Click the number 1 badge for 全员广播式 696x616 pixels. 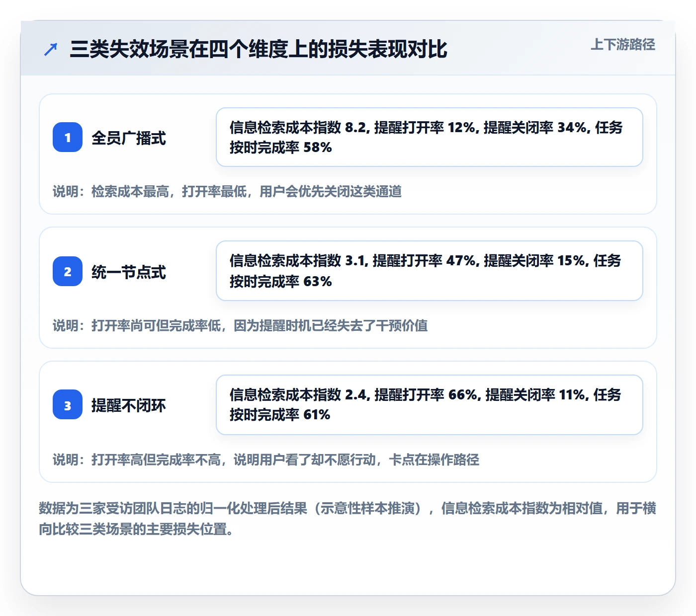(x=68, y=137)
